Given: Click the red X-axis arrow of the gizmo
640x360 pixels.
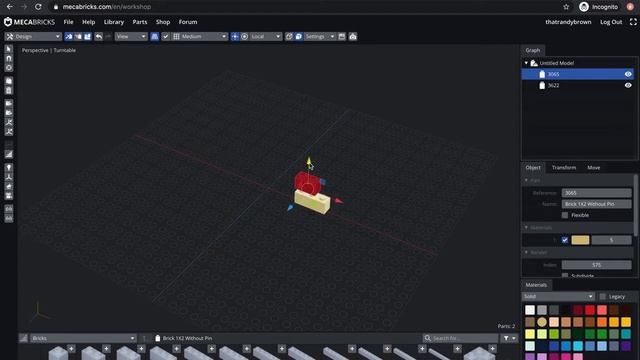Looking at the screenshot, I should 338,200.
